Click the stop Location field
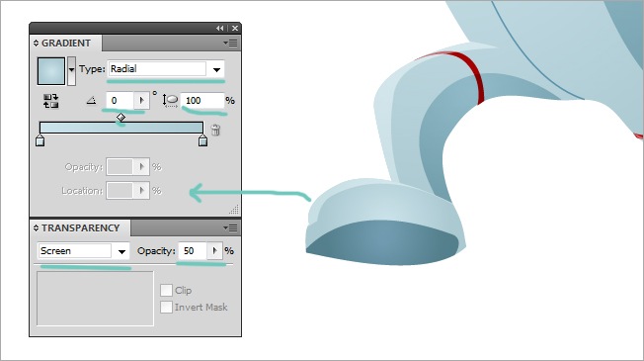The height and width of the screenshot is (361, 644). pos(120,191)
